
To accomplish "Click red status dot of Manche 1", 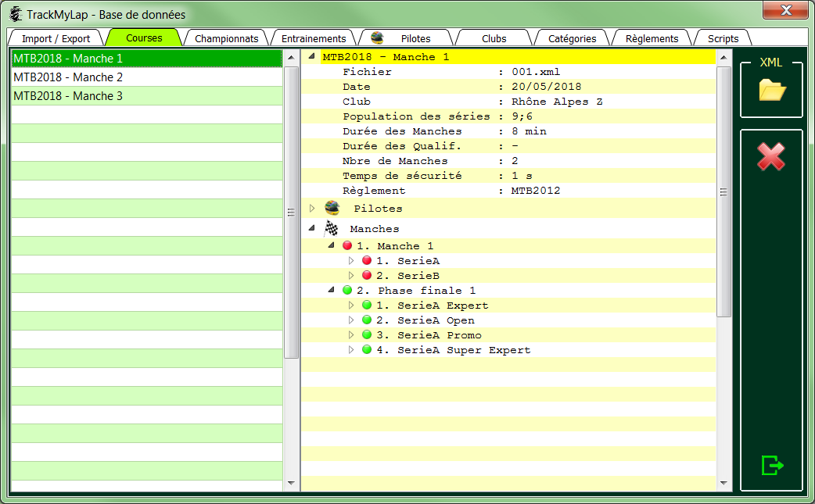I will [x=347, y=245].
